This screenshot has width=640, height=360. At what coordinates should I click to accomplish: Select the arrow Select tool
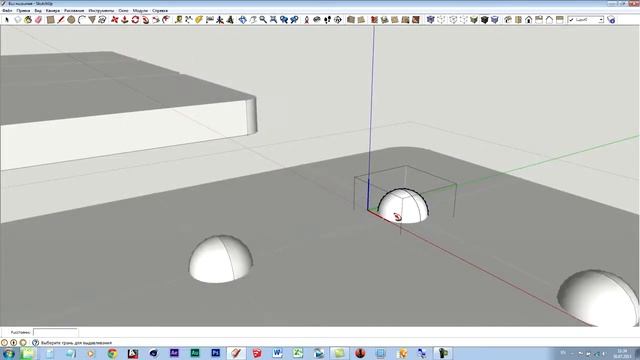point(7,20)
